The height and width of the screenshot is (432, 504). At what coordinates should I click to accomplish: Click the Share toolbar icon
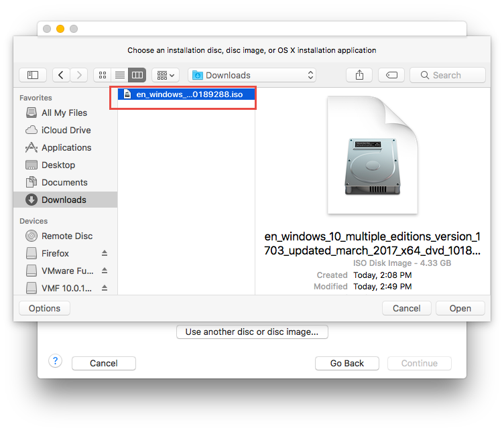click(359, 75)
